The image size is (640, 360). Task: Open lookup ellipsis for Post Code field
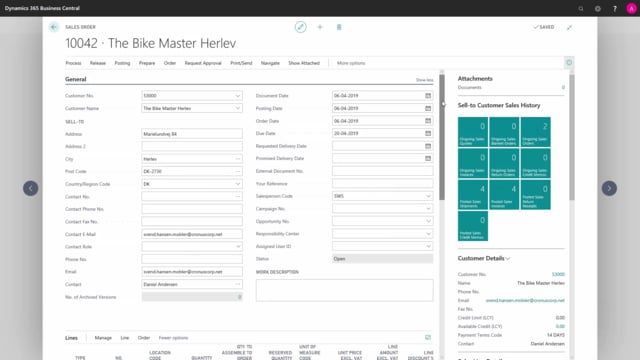[238, 171]
